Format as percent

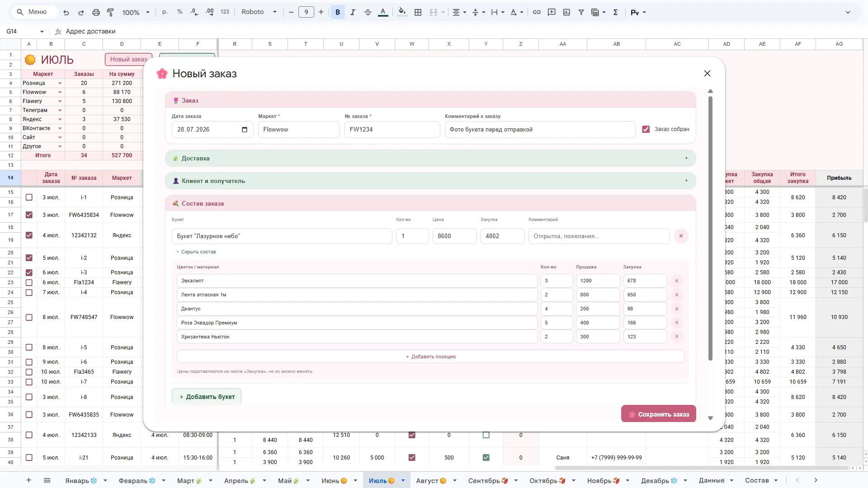click(x=180, y=12)
